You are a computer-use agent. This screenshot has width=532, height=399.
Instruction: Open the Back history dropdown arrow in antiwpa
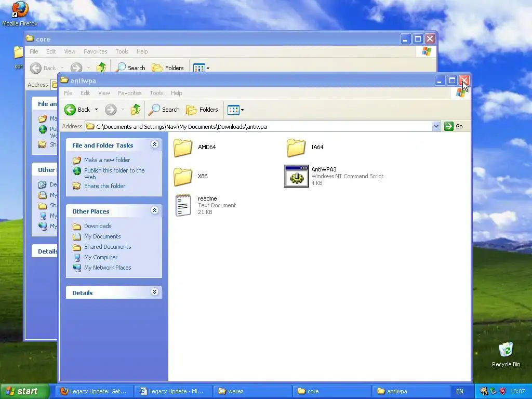coord(96,110)
